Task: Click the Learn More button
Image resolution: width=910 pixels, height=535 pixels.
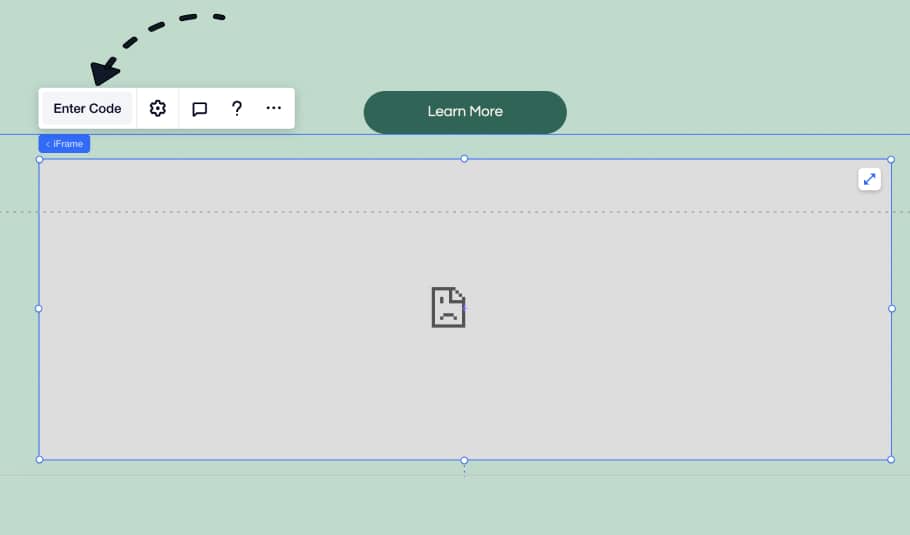Action: click(x=465, y=112)
